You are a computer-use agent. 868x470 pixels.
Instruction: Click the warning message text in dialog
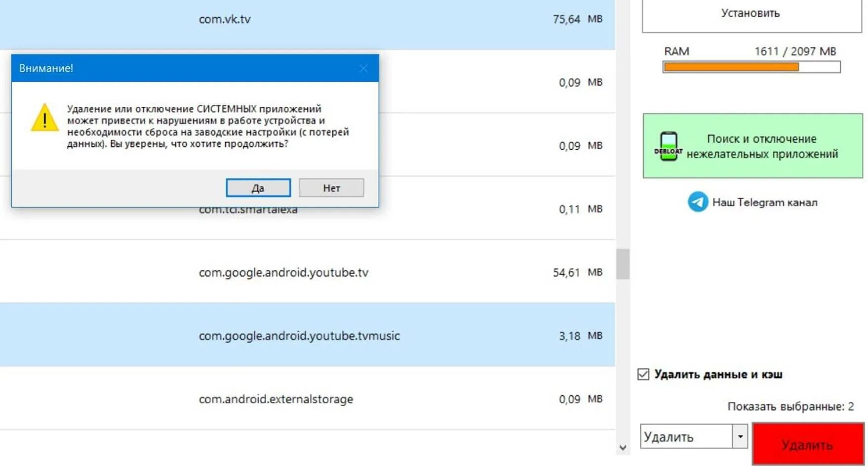208,126
